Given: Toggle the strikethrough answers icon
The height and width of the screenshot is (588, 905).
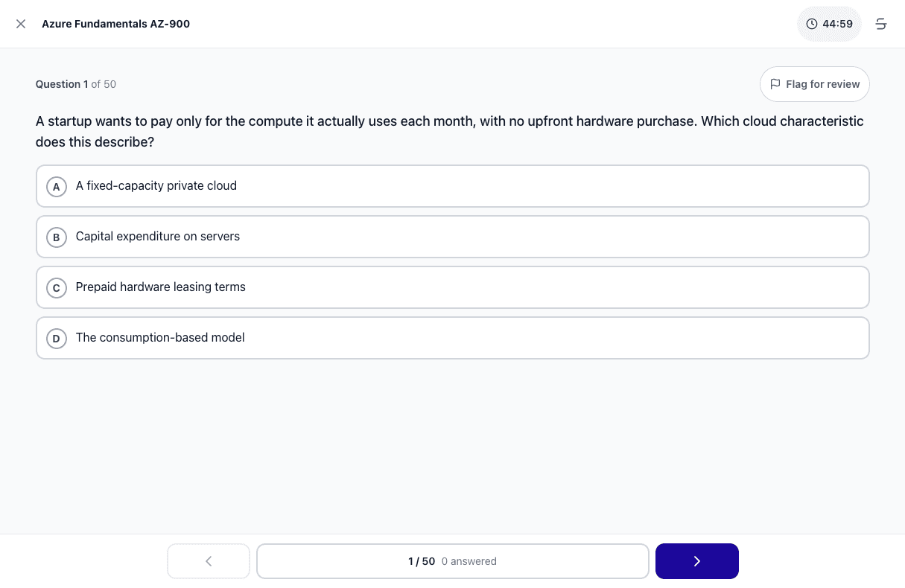Looking at the screenshot, I should [881, 24].
